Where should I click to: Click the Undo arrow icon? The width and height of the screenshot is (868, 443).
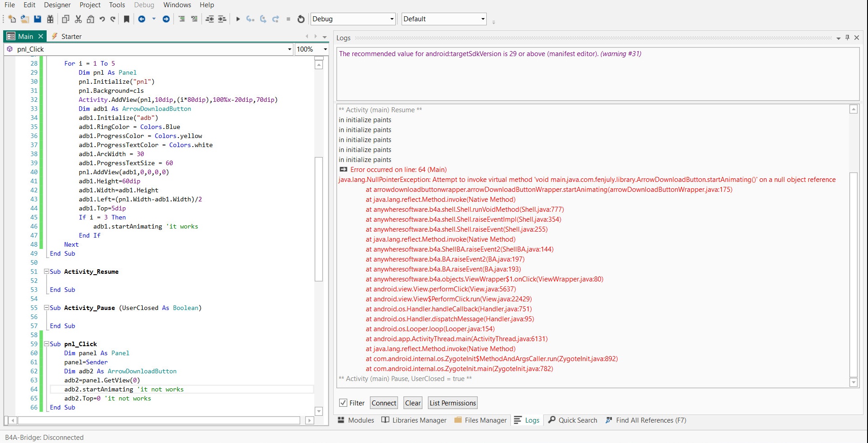(x=102, y=19)
